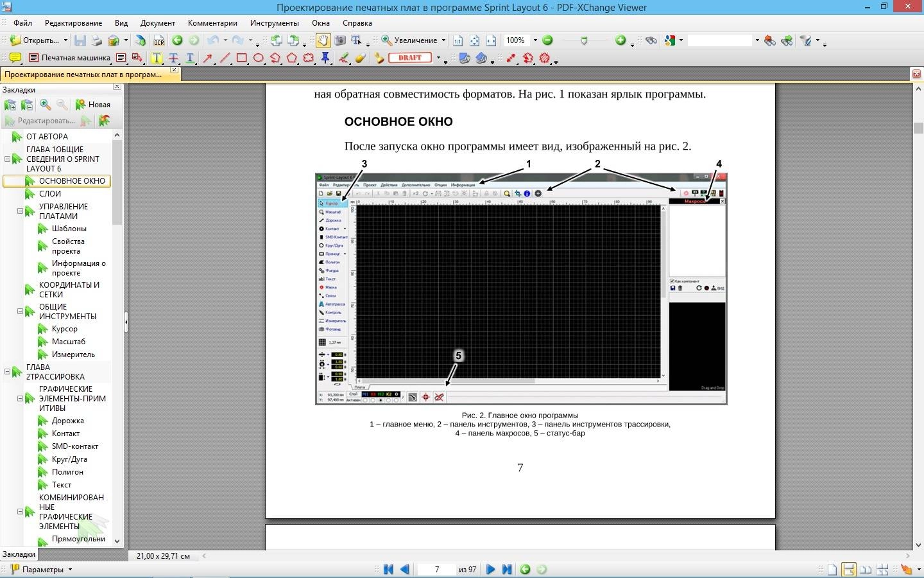This screenshot has height=578, width=924.
Task: Select the red Arrow drawing tool
Action: pos(208,58)
